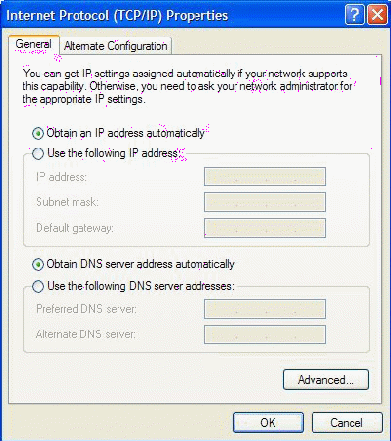
Task: Click the Help question mark button
Action: pos(354,15)
